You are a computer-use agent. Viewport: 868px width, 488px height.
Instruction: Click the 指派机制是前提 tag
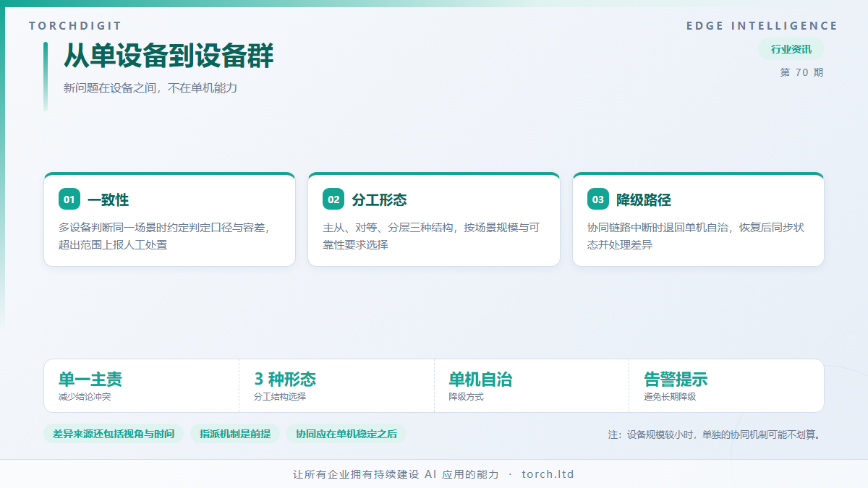235,434
